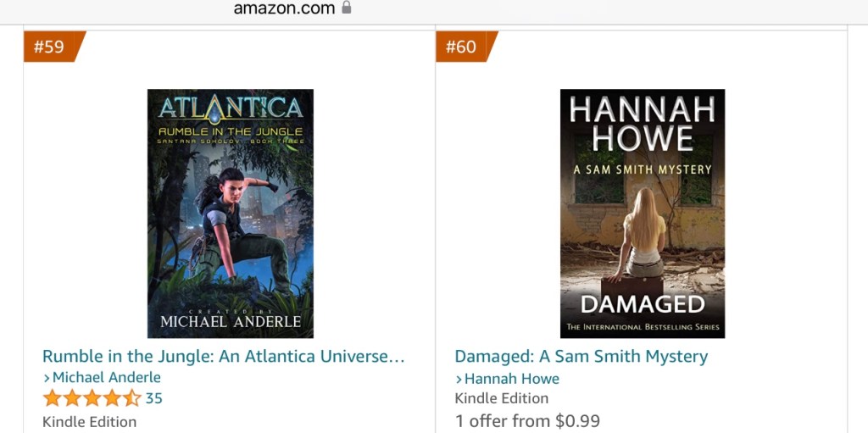868x433 pixels.
Task: Open Rumble in the Jungle title link
Action: point(224,356)
